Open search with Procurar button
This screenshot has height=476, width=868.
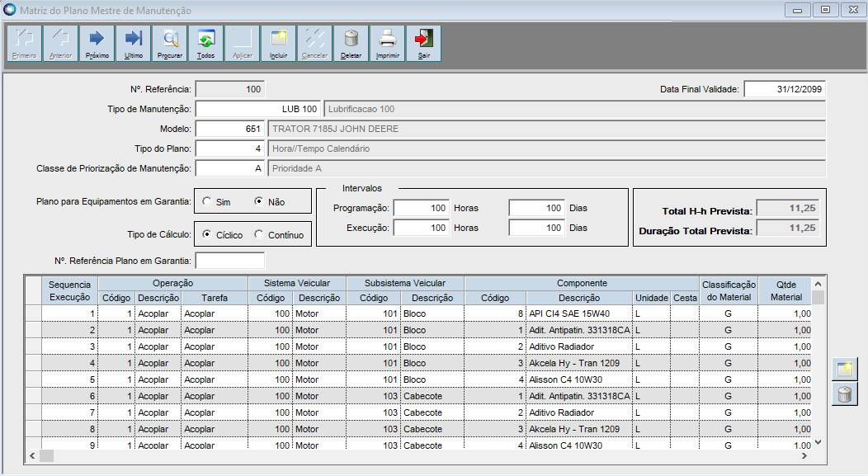tap(169, 43)
